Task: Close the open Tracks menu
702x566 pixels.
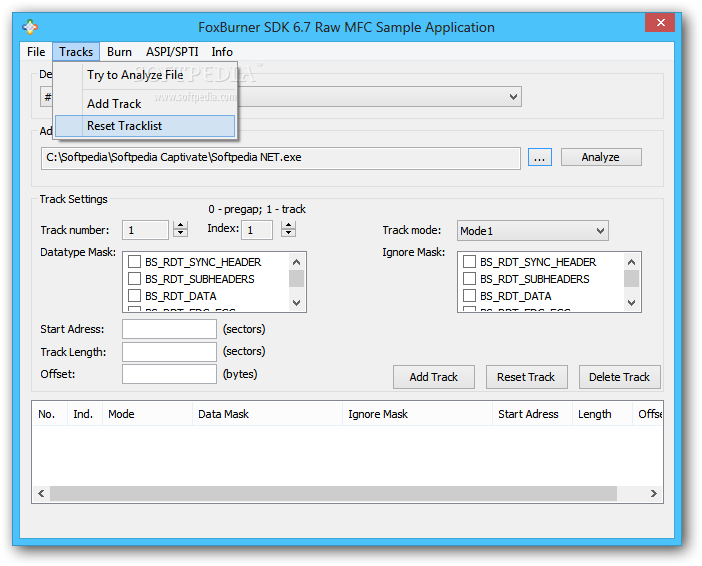Action: pyautogui.click(x=76, y=52)
